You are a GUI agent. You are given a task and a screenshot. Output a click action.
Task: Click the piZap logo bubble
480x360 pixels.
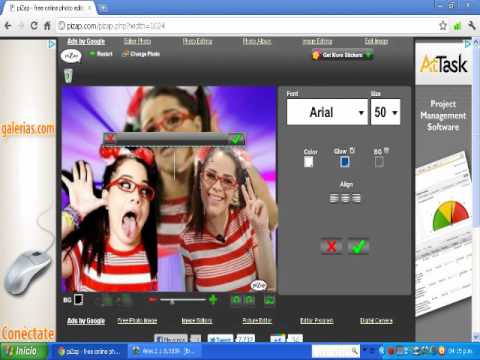pos(71,56)
